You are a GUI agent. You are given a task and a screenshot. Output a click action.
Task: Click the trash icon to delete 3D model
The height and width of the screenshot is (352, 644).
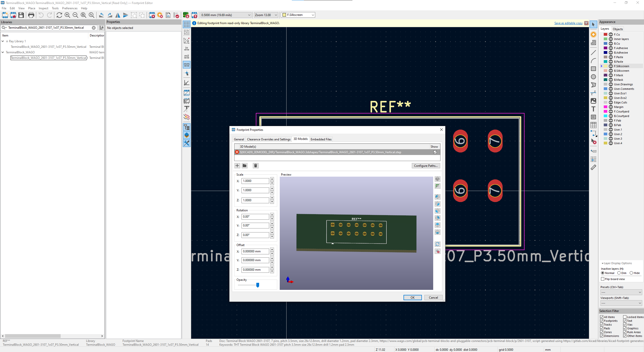pyautogui.click(x=256, y=166)
